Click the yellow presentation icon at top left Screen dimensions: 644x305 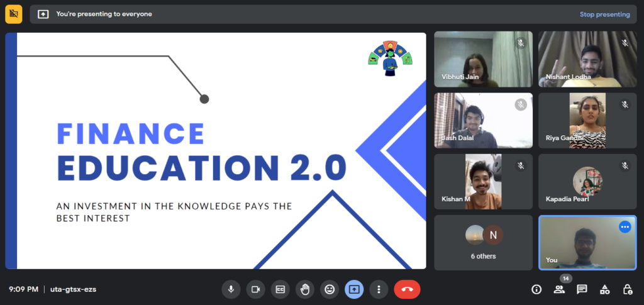point(14,14)
